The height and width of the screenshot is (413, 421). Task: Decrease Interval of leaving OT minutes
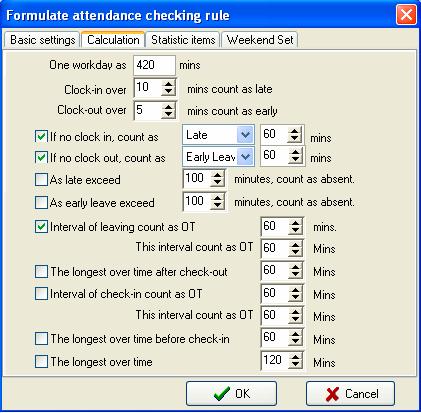click(295, 230)
